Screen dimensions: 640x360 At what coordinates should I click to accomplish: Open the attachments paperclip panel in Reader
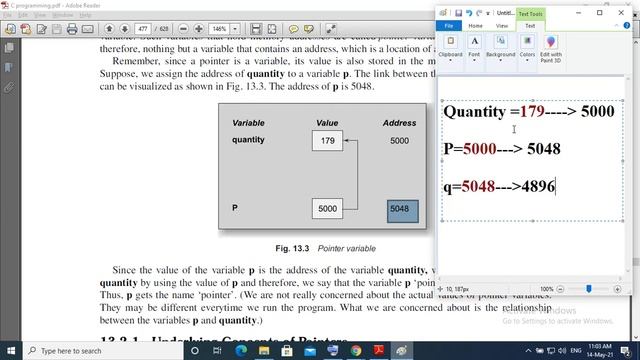[x=9, y=87]
